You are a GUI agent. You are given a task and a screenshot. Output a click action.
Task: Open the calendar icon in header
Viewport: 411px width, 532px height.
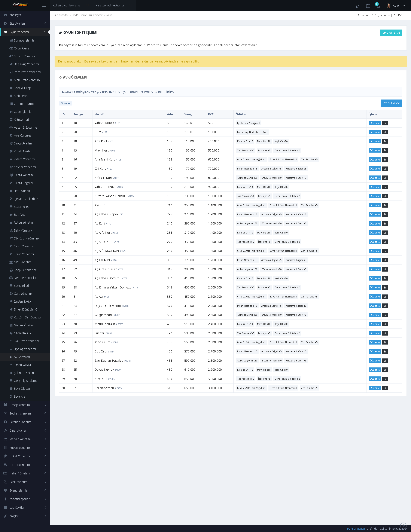coord(368,6)
